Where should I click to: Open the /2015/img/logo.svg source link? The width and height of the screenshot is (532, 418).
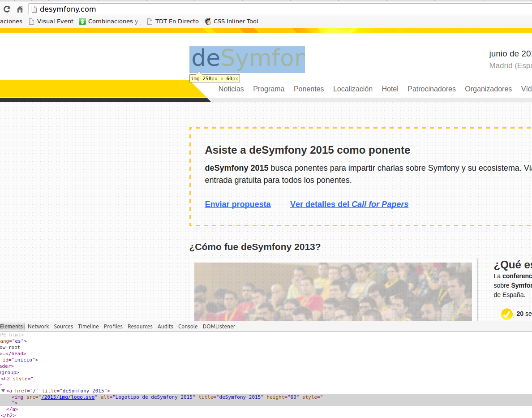pos(68,397)
